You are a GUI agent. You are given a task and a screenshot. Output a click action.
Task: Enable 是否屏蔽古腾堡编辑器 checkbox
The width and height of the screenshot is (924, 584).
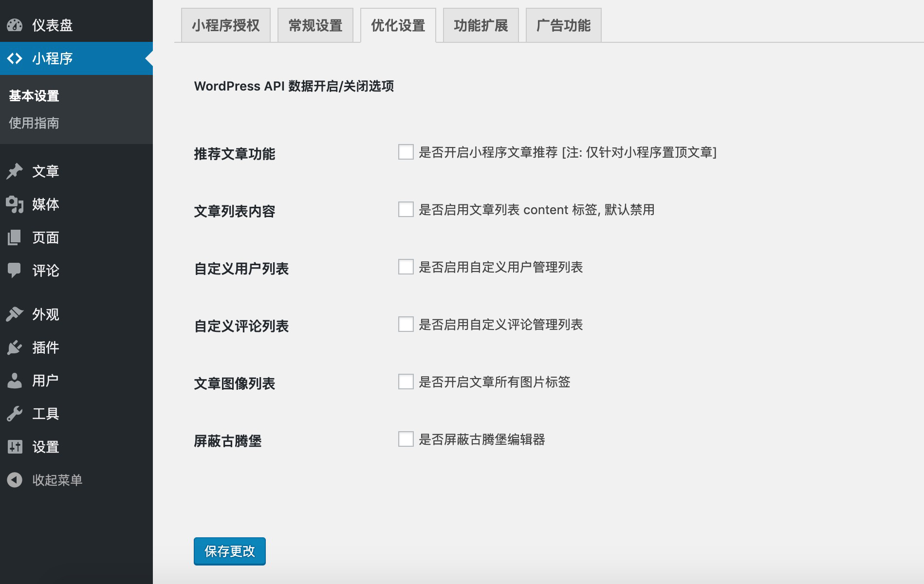[x=405, y=439]
